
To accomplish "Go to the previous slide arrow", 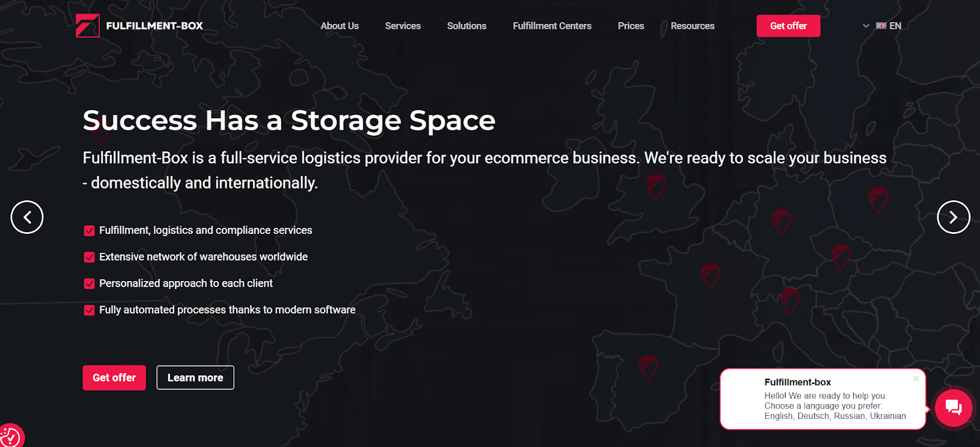I will pos(27,217).
